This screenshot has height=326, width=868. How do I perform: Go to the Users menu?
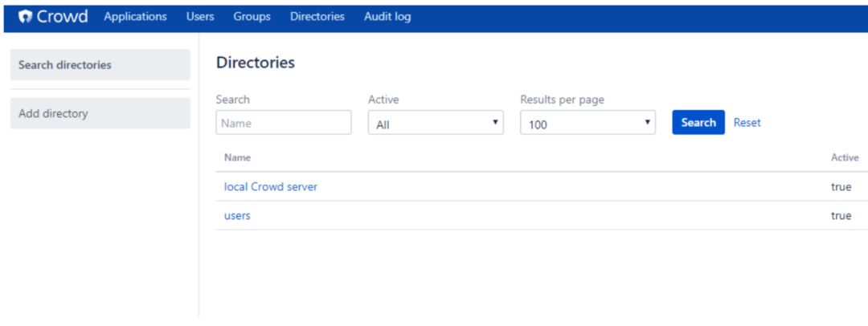pos(200,17)
